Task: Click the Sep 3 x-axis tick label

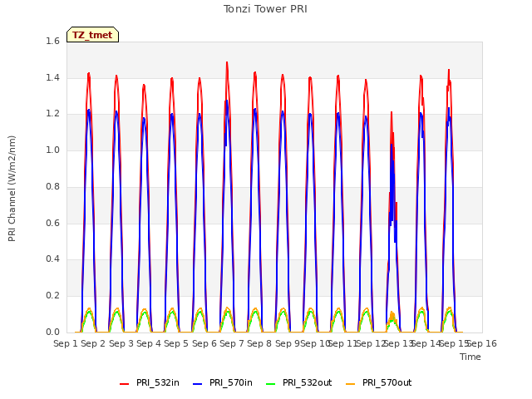Action: (121, 343)
